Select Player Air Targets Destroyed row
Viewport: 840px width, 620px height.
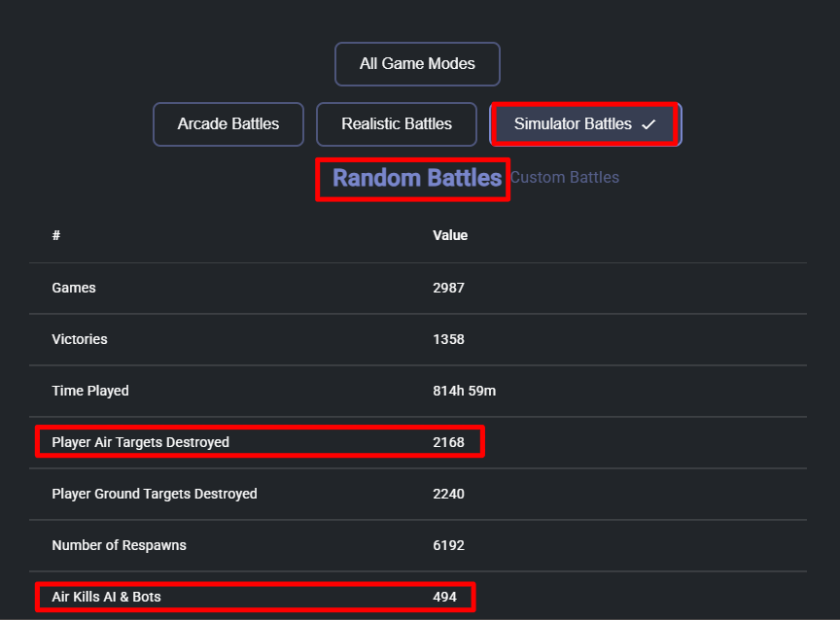pos(140,442)
